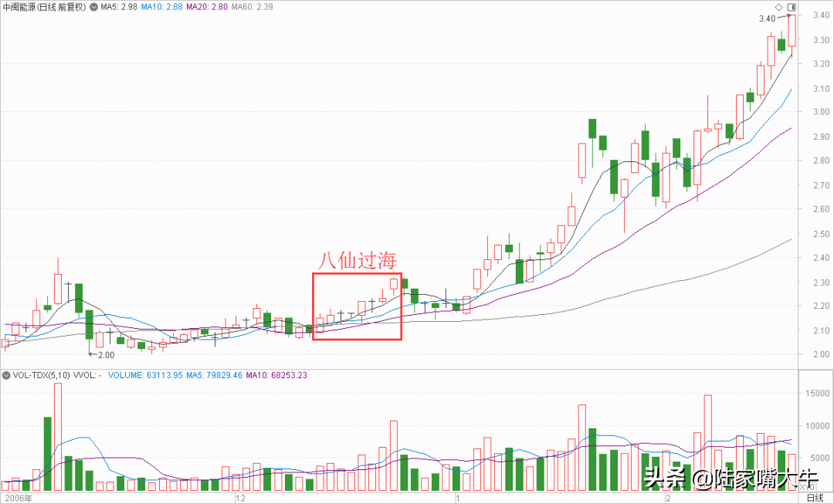The height and width of the screenshot is (504, 834).
Task: Click 2.20 on the price axis
Action: tap(821, 306)
